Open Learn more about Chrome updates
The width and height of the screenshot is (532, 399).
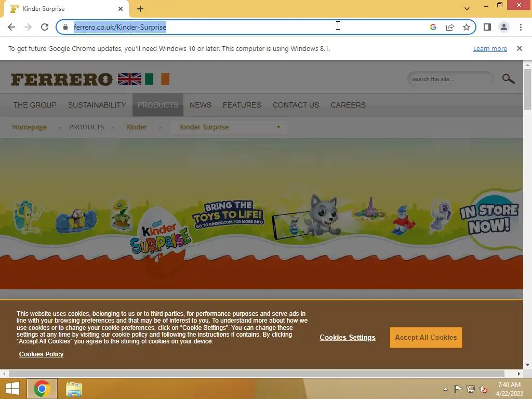tap(490, 48)
